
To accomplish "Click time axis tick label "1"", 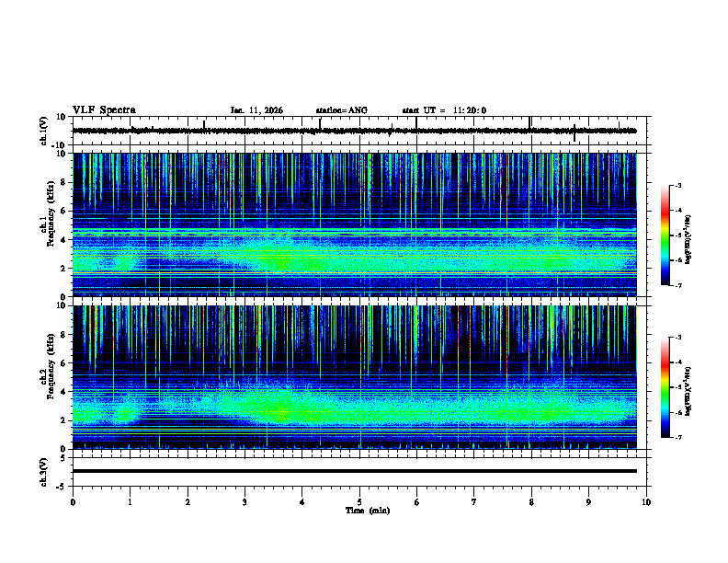I will pos(130,502).
